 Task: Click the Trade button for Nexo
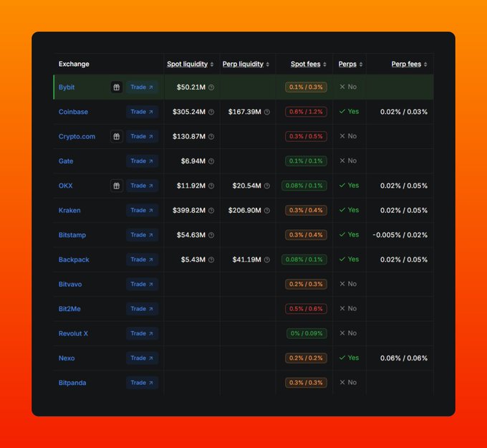[x=142, y=358]
